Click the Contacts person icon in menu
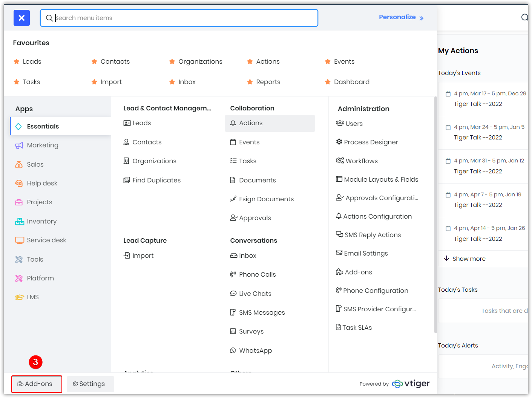 tap(127, 142)
